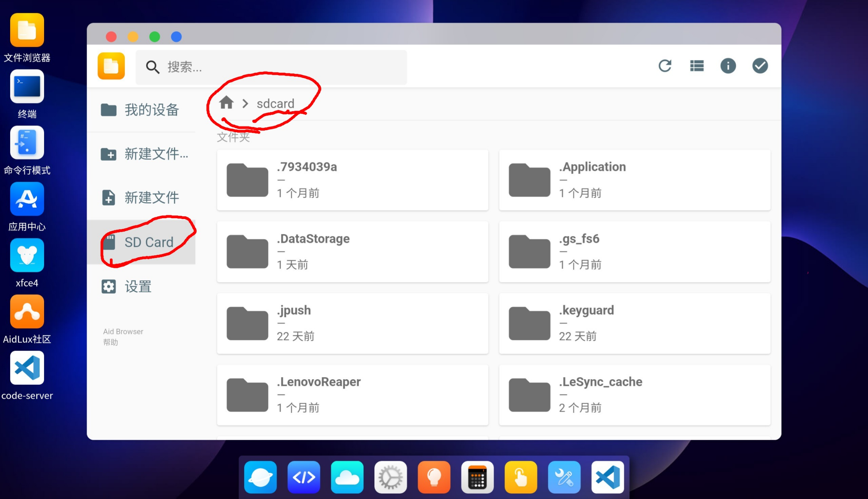This screenshot has width=868, height=499.
Task: Click sdcard in the breadcrumb path
Action: (275, 104)
